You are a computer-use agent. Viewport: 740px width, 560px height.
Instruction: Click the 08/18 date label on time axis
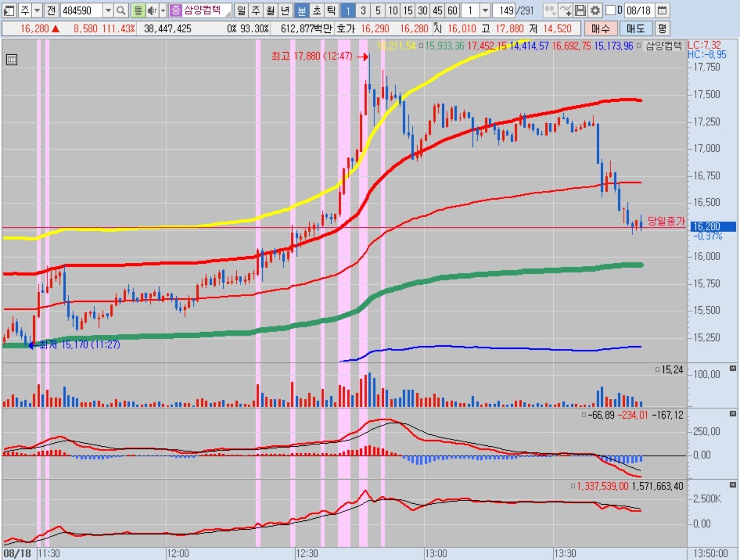click(17, 553)
